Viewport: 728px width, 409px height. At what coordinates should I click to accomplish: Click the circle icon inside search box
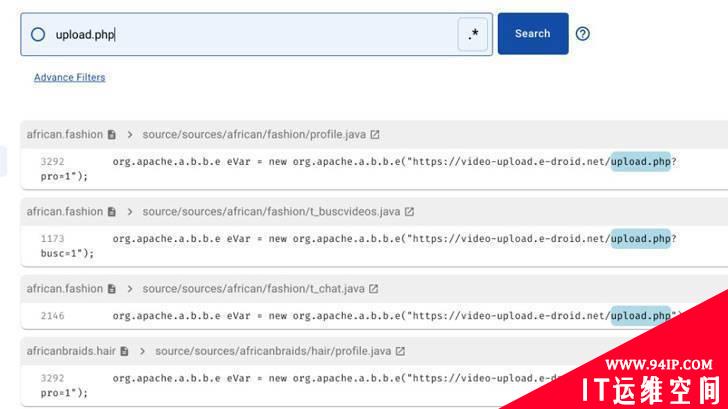(38, 34)
